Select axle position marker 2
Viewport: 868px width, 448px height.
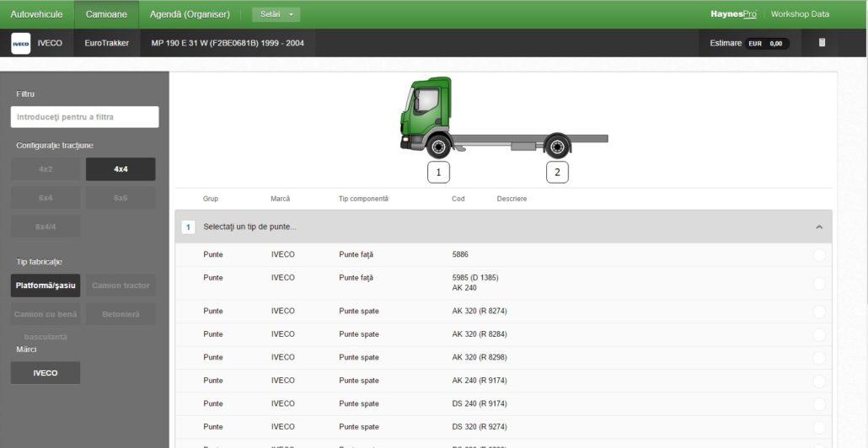[x=557, y=172]
